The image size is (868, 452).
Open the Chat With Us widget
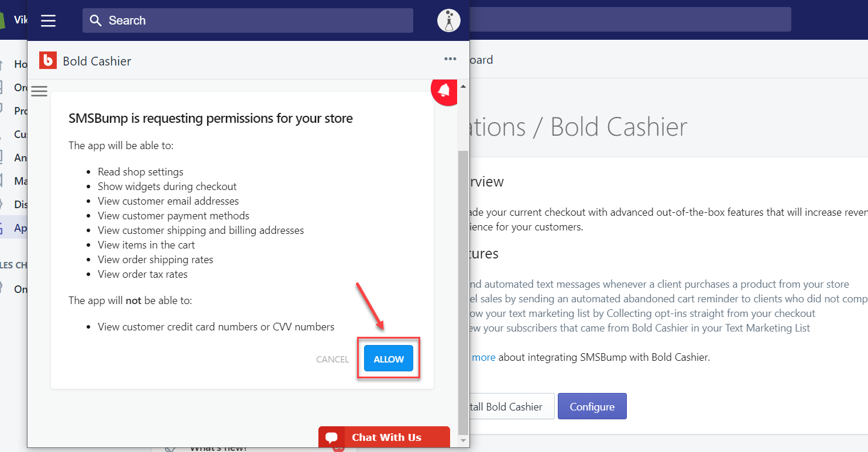[x=384, y=437]
